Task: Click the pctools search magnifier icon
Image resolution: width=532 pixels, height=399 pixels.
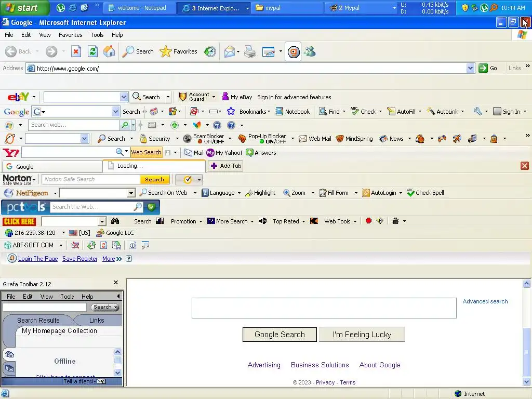Action: click(x=138, y=207)
